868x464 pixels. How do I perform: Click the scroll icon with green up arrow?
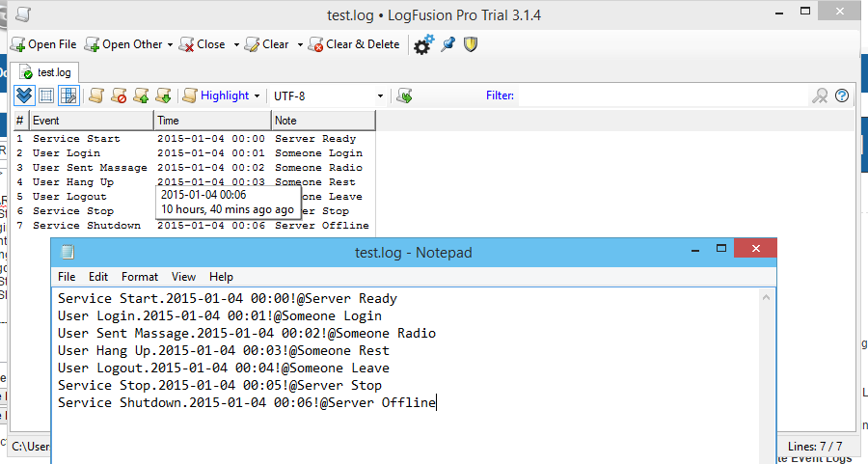click(x=142, y=96)
